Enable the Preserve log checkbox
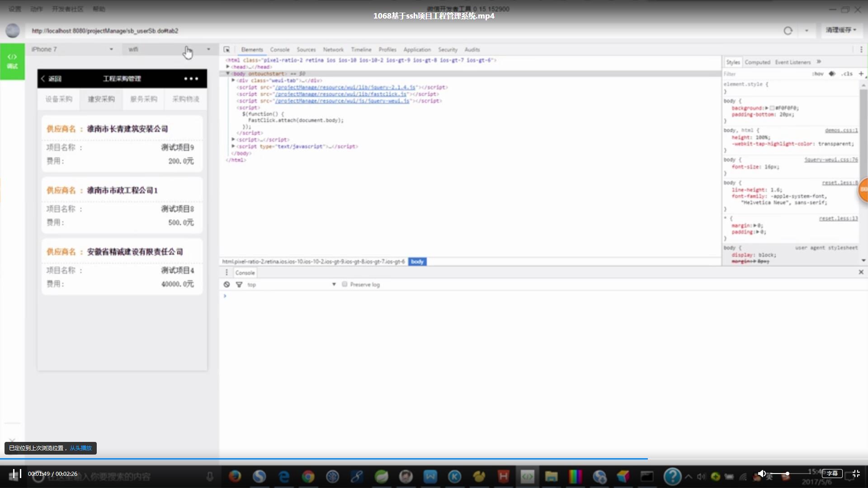 click(344, 284)
